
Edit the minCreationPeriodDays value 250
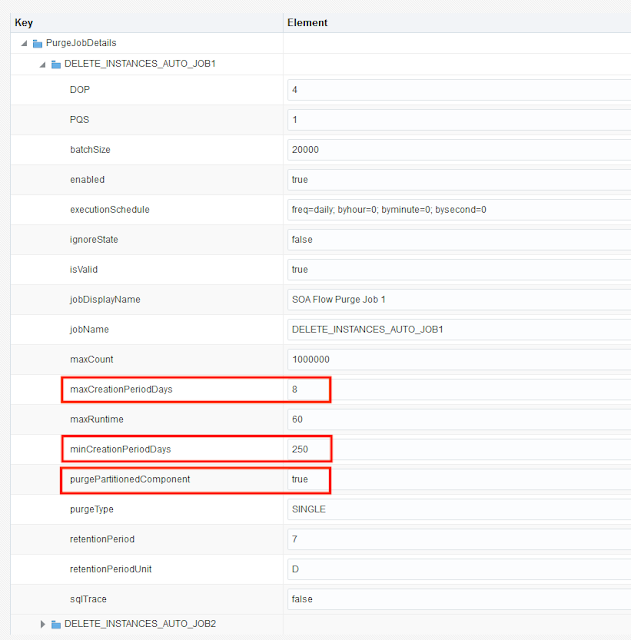coord(459,449)
